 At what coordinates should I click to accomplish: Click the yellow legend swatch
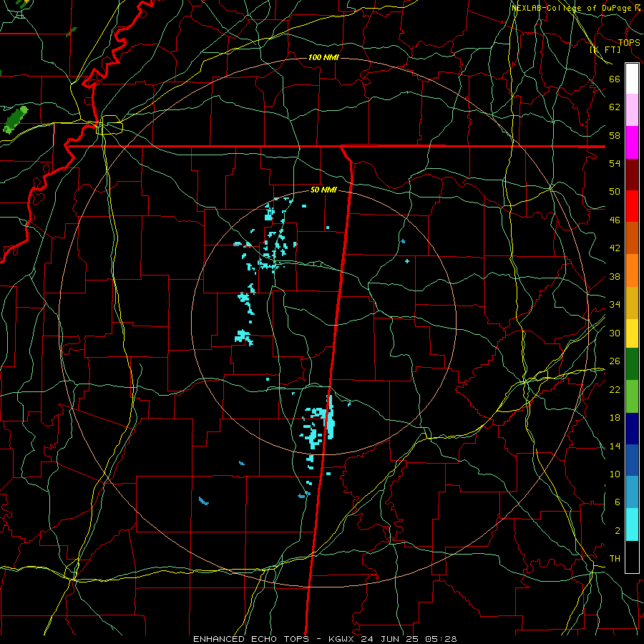pos(632,333)
